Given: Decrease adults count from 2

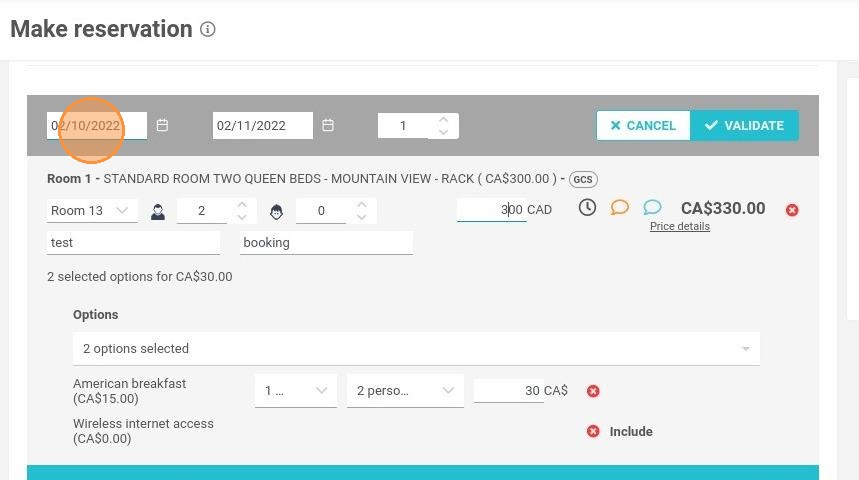Looking at the screenshot, I should (242, 217).
